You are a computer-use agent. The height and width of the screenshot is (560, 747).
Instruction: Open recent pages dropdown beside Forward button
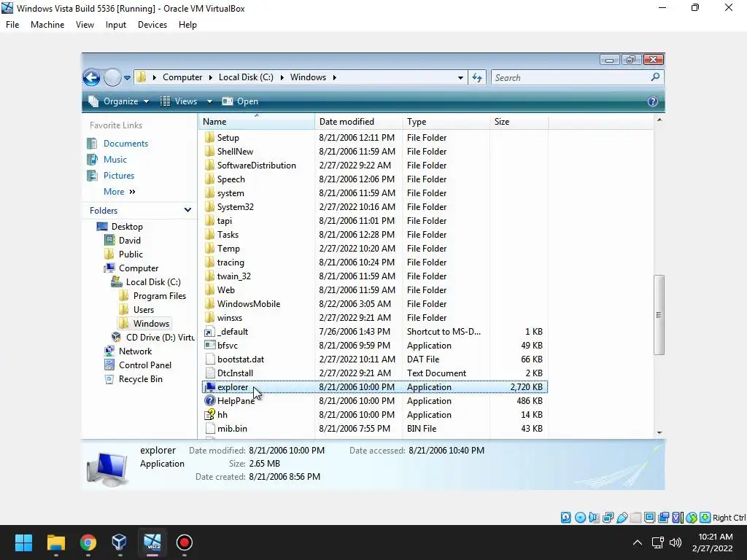pos(127,77)
